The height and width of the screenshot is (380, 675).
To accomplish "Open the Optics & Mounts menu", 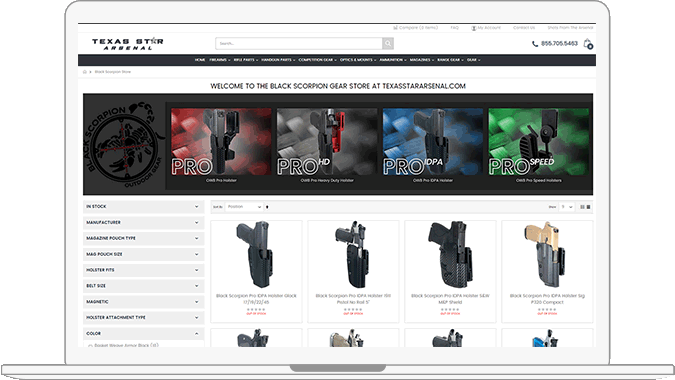I will (x=358, y=60).
